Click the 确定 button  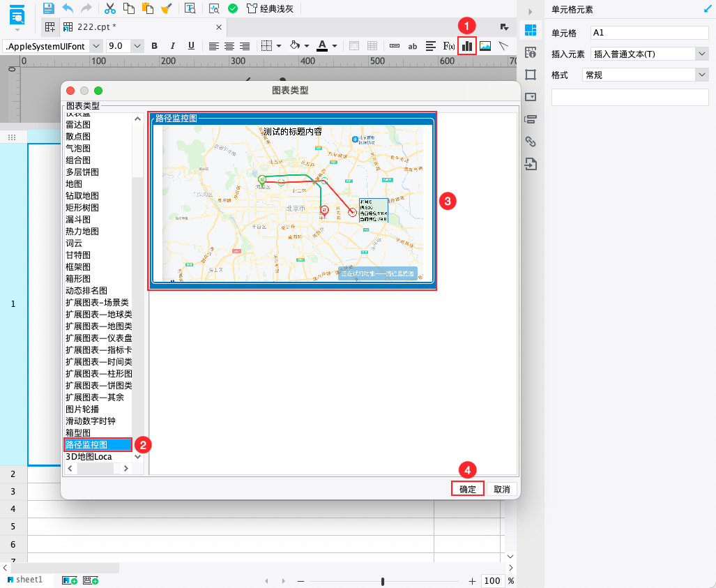467,489
